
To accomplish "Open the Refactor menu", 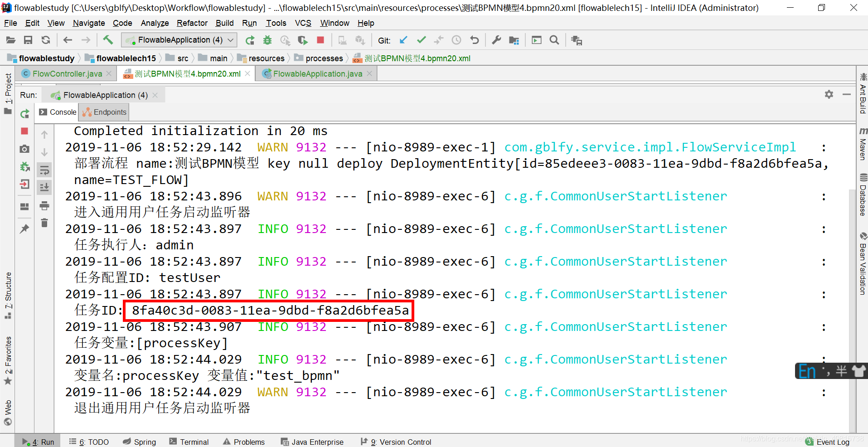I will (192, 23).
